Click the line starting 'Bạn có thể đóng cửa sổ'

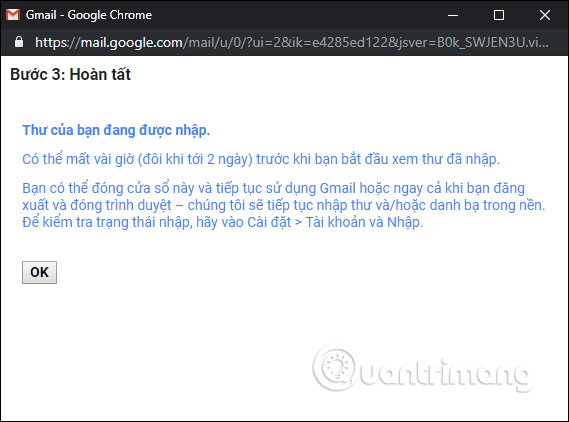tap(274, 188)
